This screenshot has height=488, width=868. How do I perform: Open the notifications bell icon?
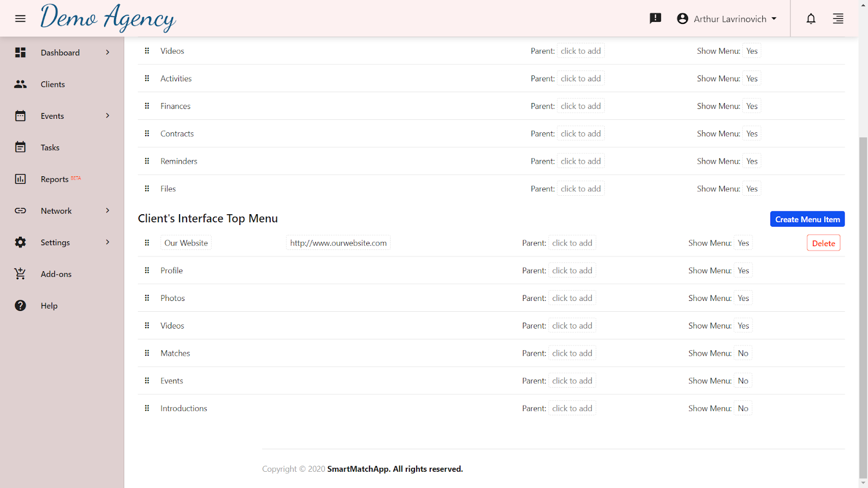[x=810, y=18]
